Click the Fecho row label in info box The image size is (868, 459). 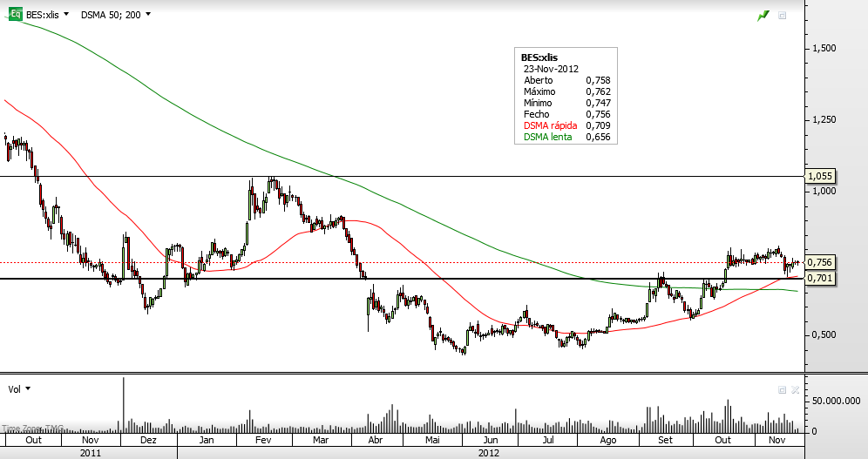(537, 114)
